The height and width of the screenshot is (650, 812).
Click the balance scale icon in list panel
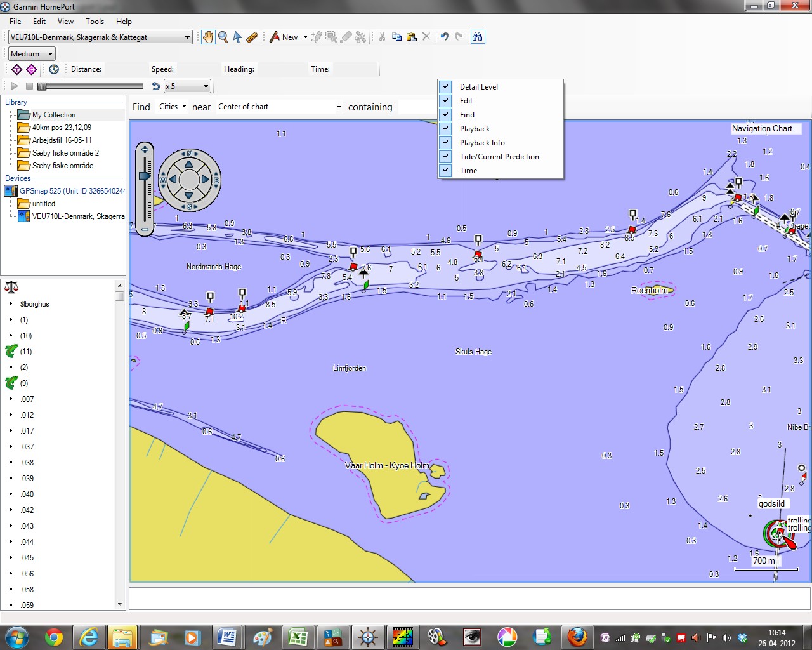click(x=11, y=287)
